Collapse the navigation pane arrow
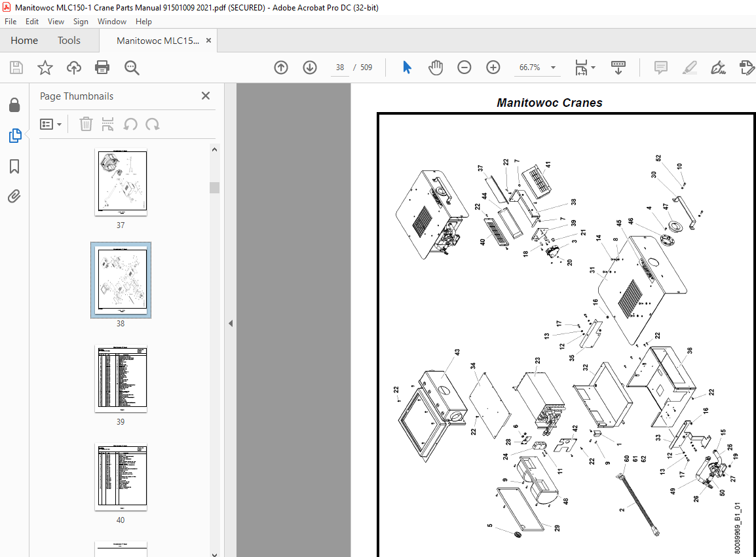The width and height of the screenshot is (756, 557). (231, 323)
